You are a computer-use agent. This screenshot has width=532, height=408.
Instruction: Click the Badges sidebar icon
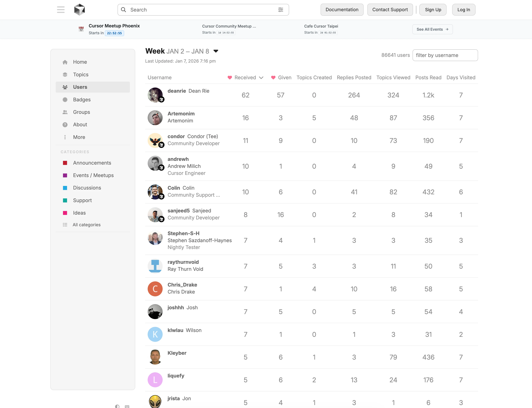[x=65, y=100]
